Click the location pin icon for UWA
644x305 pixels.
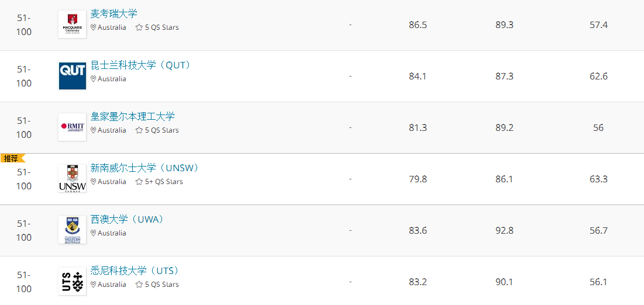pyautogui.click(x=93, y=233)
